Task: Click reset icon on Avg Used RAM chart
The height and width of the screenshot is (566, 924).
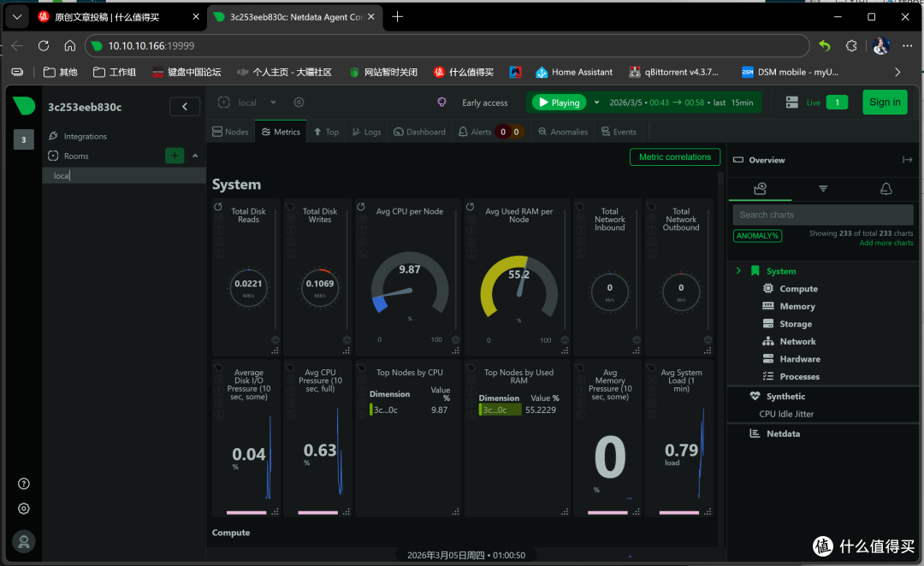Action: 471,207
